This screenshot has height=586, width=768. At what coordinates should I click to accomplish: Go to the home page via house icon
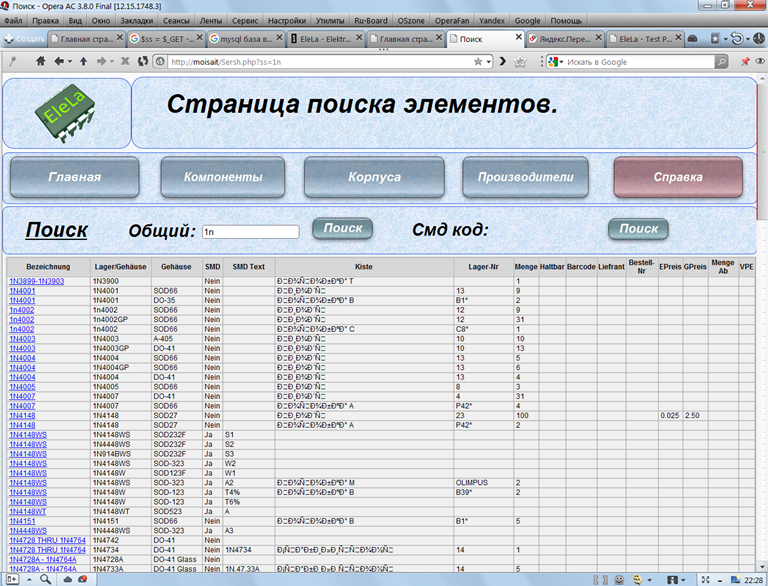click(x=41, y=61)
